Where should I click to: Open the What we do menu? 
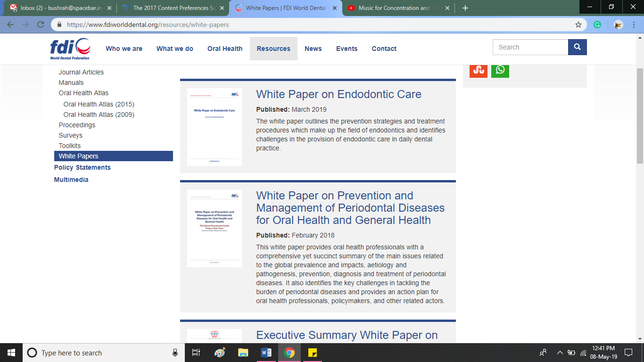[175, 49]
